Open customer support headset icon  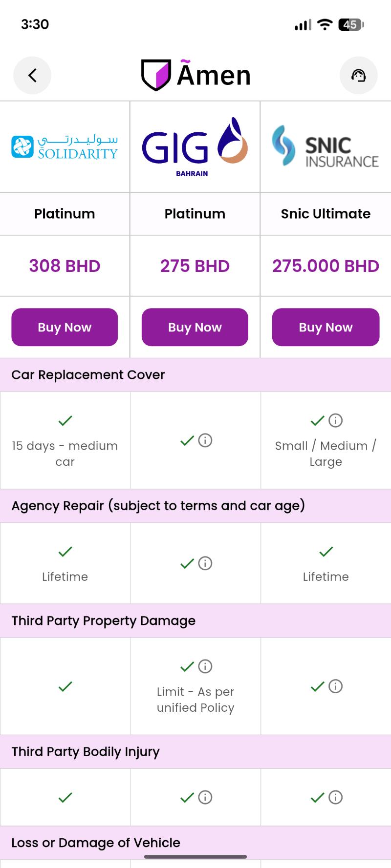(x=358, y=75)
